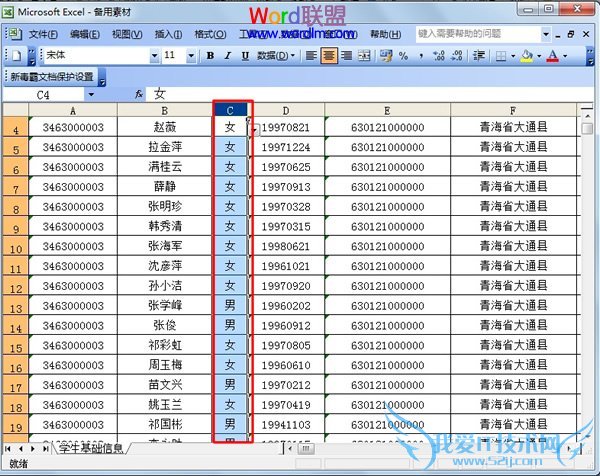Click horizontal scrollbar left arrow
The height and width of the screenshot is (476, 600).
(290, 448)
